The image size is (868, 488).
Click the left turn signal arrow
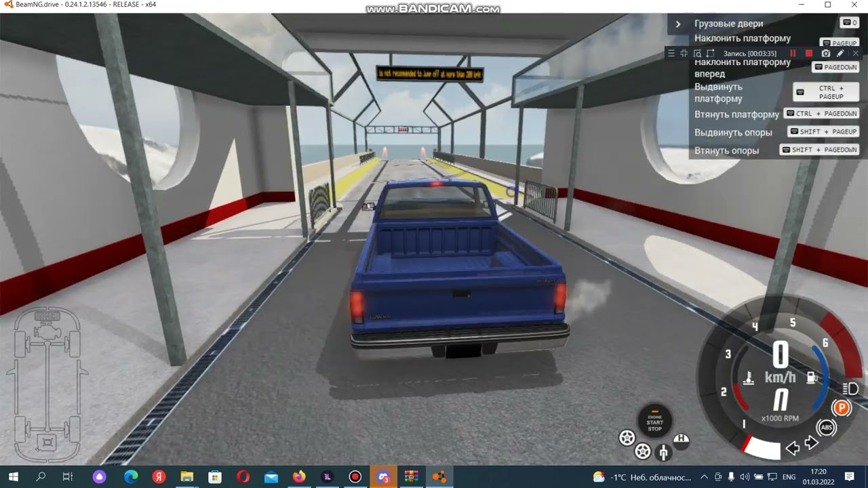click(792, 448)
